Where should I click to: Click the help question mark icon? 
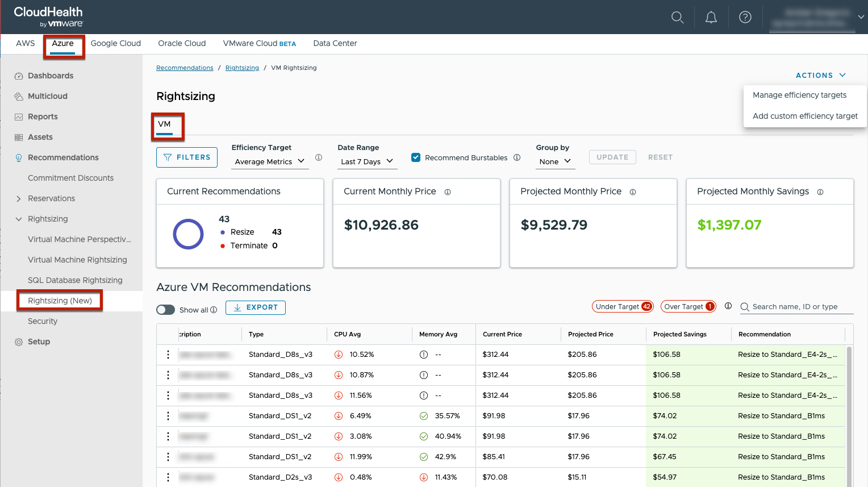[745, 17]
